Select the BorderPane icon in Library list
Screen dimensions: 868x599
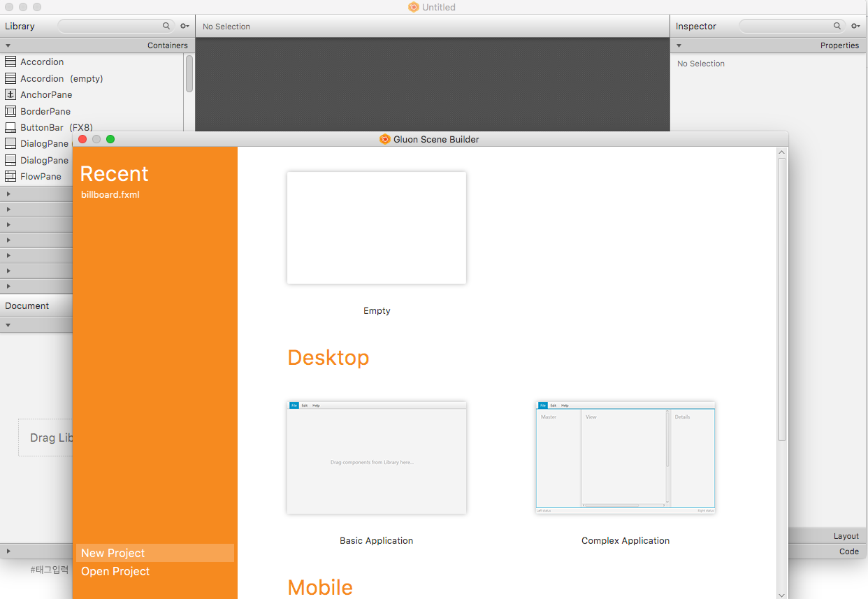click(10, 111)
